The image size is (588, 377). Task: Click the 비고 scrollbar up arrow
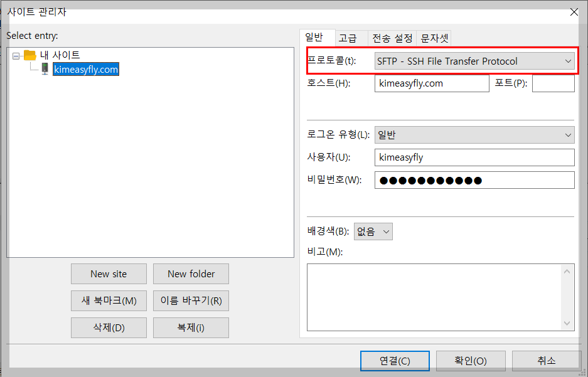coord(567,272)
